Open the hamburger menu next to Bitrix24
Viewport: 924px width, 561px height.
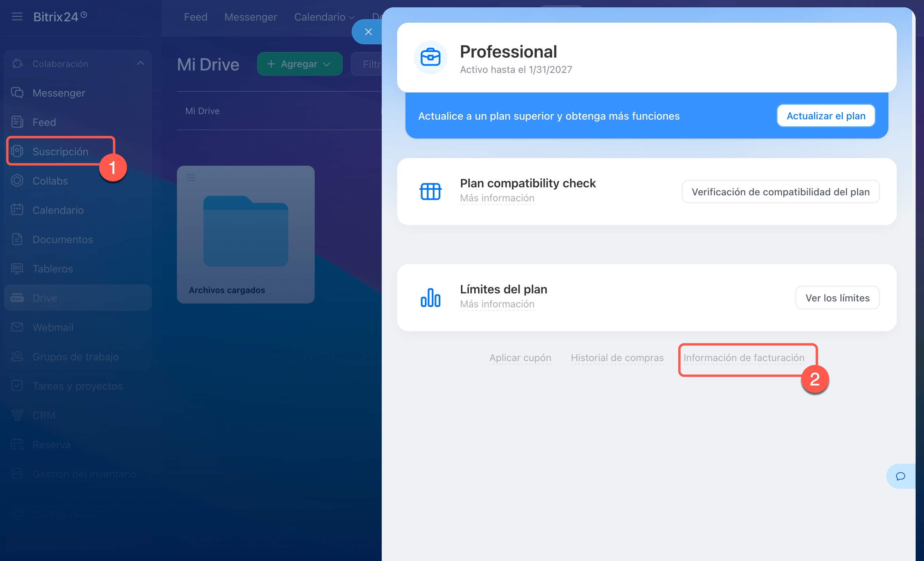point(17,16)
